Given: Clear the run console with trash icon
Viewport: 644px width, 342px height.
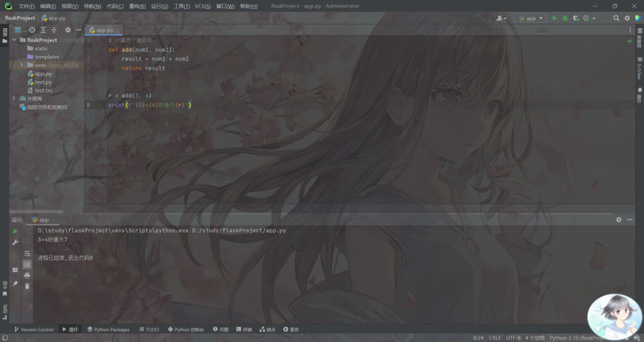Looking at the screenshot, I should 27,286.
